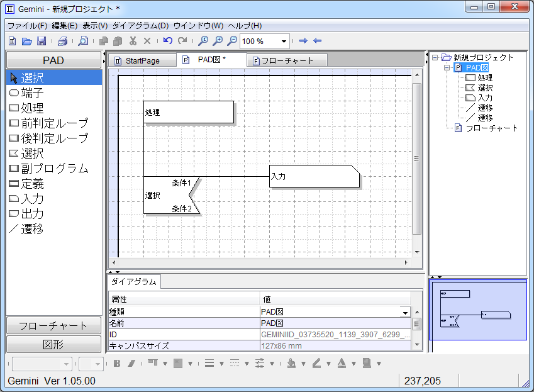Viewport: 534px width, 392px height.
Task: Select the 処理 process shape tool
Action: [x=54, y=108]
